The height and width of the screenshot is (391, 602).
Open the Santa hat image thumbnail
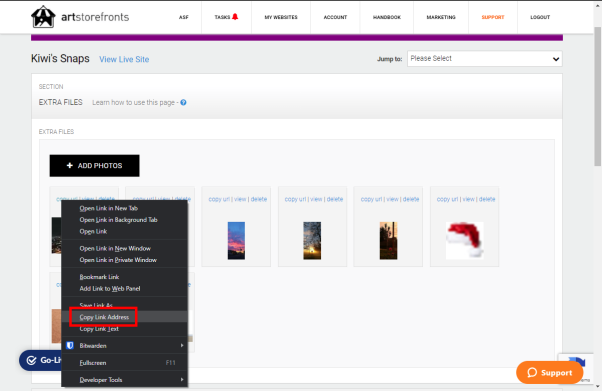pyautogui.click(x=464, y=240)
